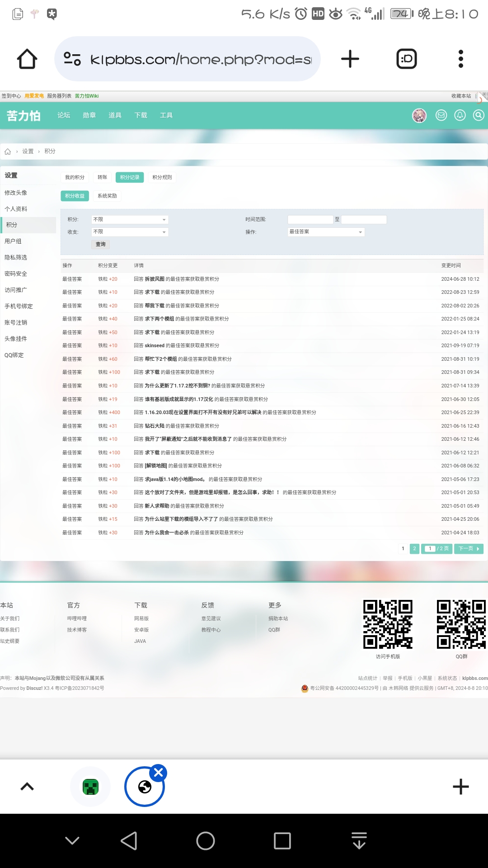Click the 查询 button
The image size is (488, 868).
coord(101,245)
